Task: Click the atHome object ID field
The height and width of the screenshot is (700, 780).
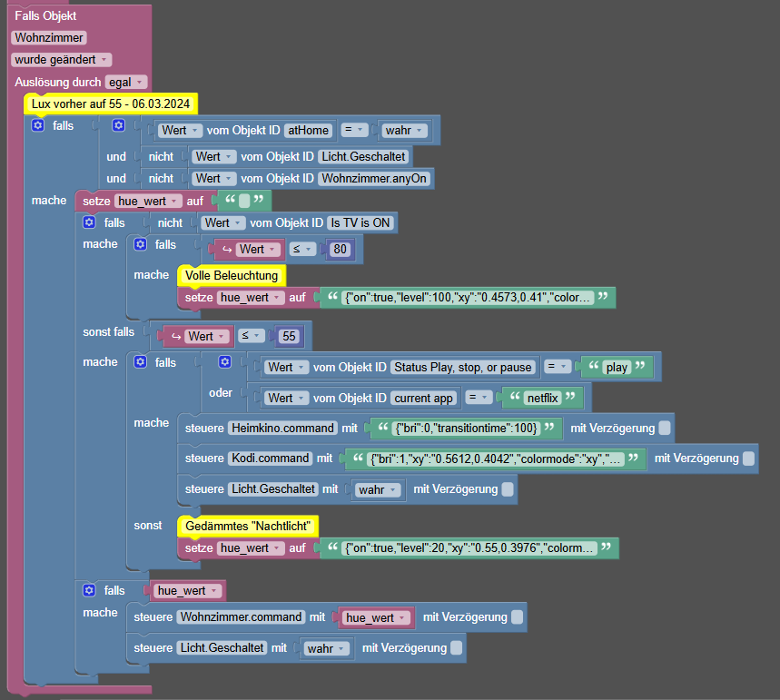Action: pos(309,131)
